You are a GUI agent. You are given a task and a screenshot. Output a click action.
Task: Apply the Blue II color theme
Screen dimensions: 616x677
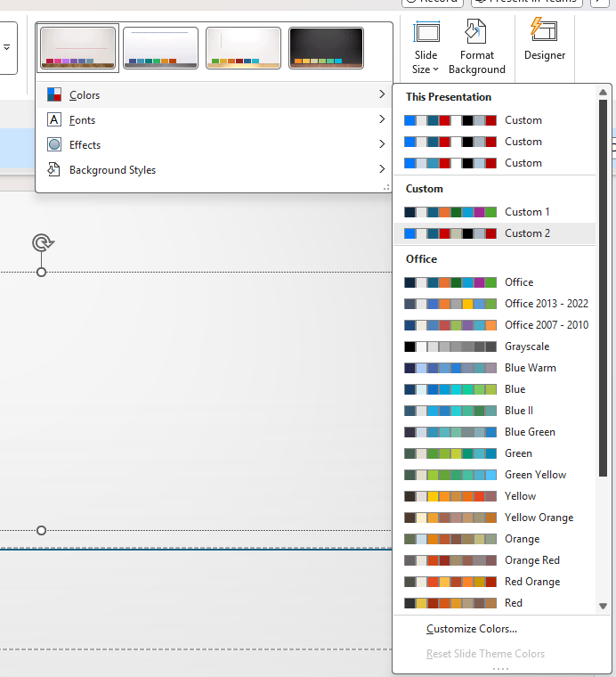click(495, 411)
